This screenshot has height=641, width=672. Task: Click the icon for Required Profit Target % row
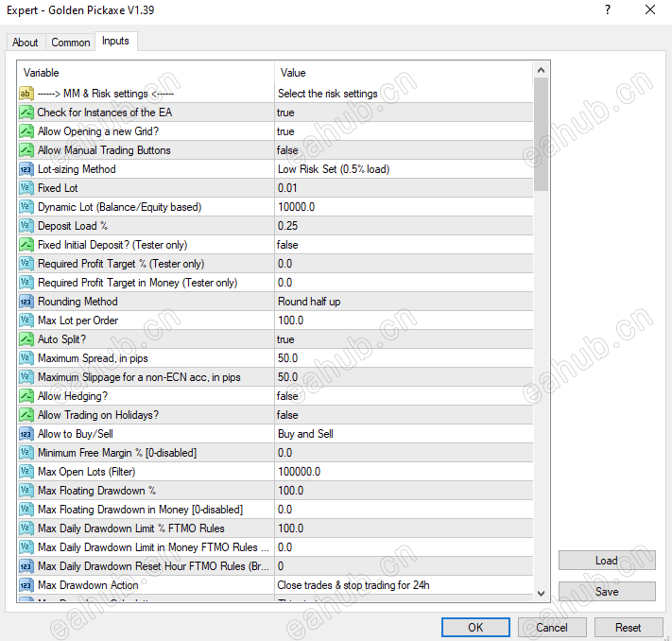26,264
